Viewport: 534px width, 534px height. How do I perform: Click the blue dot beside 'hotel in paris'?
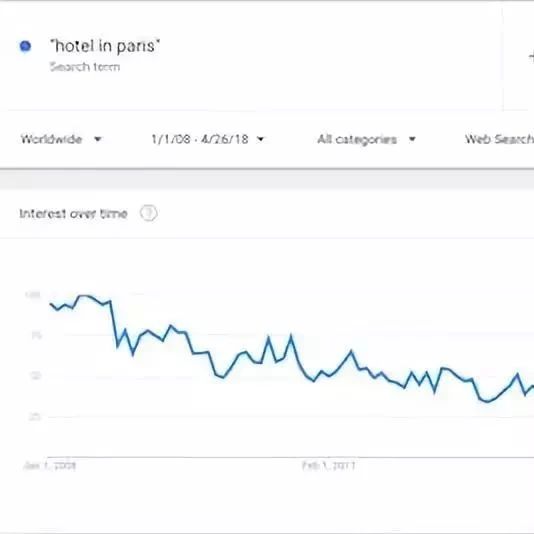(25, 46)
